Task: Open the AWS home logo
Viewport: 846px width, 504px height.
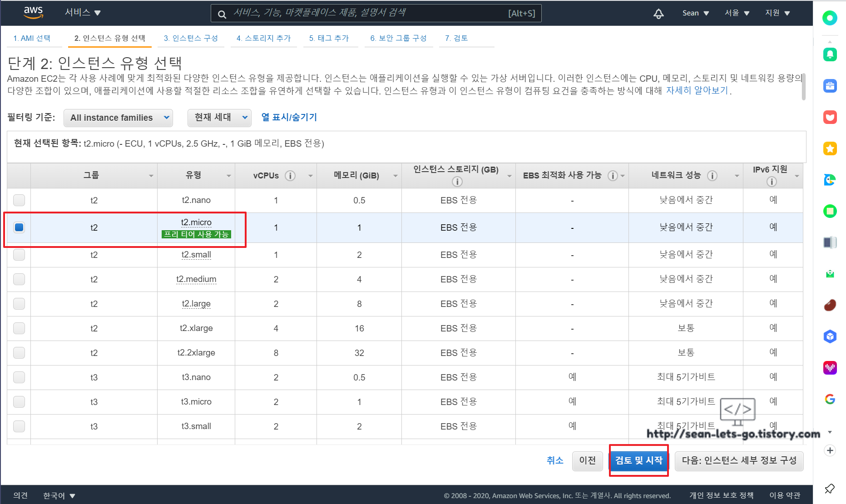Action: (x=33, y=13)
